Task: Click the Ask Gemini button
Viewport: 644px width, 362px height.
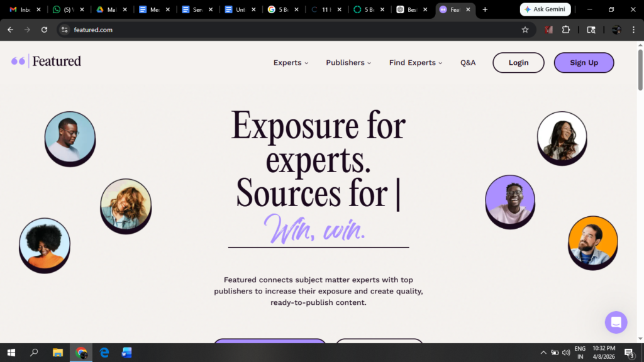Action: (x=545, y=9)
